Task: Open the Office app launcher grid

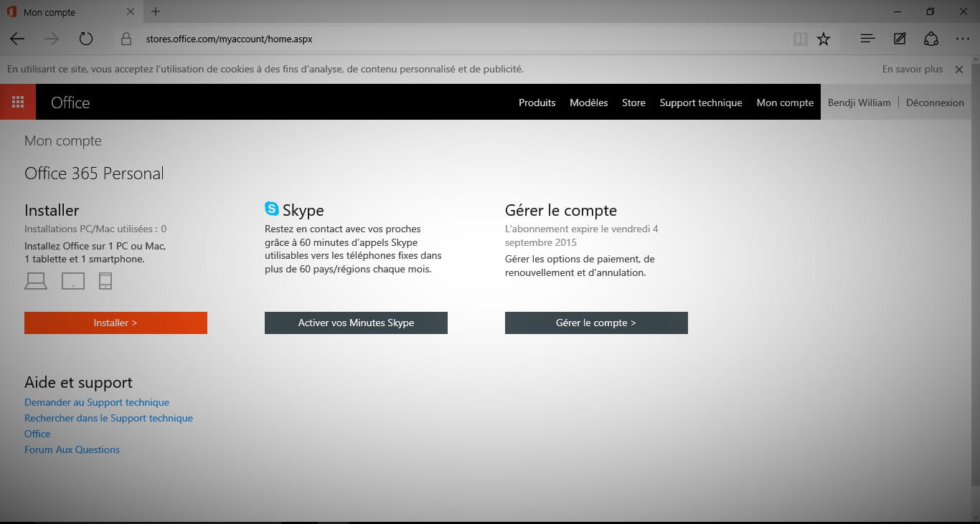Action: [x=18, y=102]
